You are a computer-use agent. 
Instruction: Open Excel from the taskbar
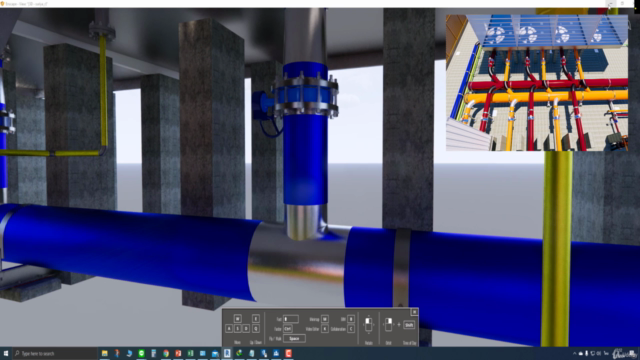coord(190,353)
